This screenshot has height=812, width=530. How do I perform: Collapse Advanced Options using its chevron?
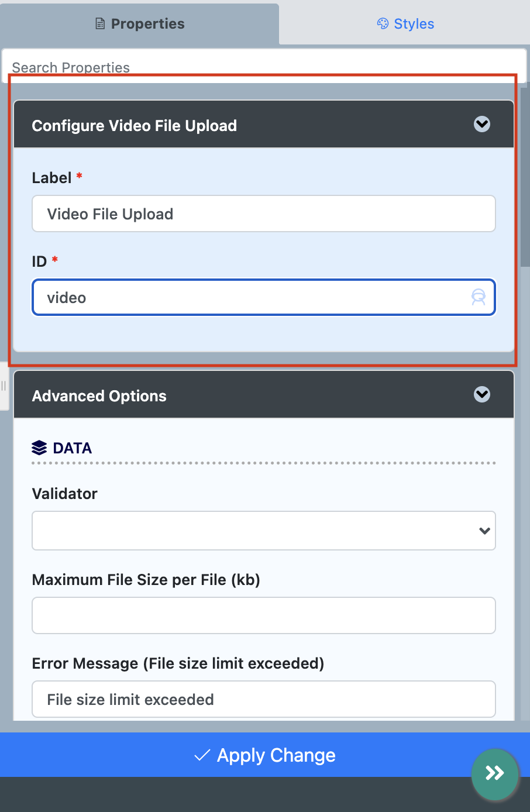(482, 394)
